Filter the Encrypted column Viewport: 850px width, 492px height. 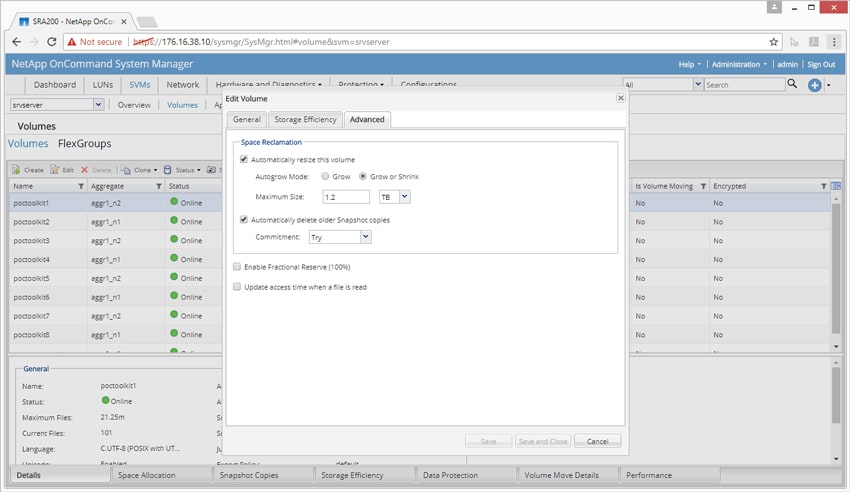tap(823, 186)
